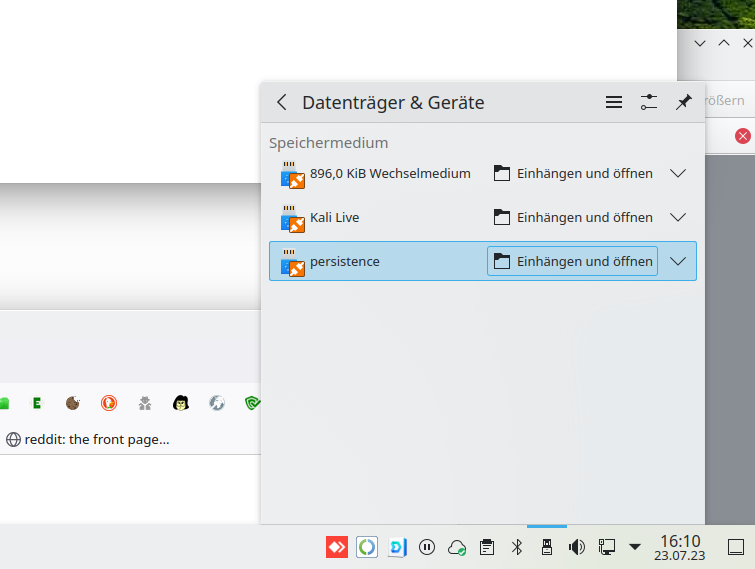Click Einhängen und öffnen for Kali Live
The height and width of the screenshot is (569, 755).
(x=573, y=217)
